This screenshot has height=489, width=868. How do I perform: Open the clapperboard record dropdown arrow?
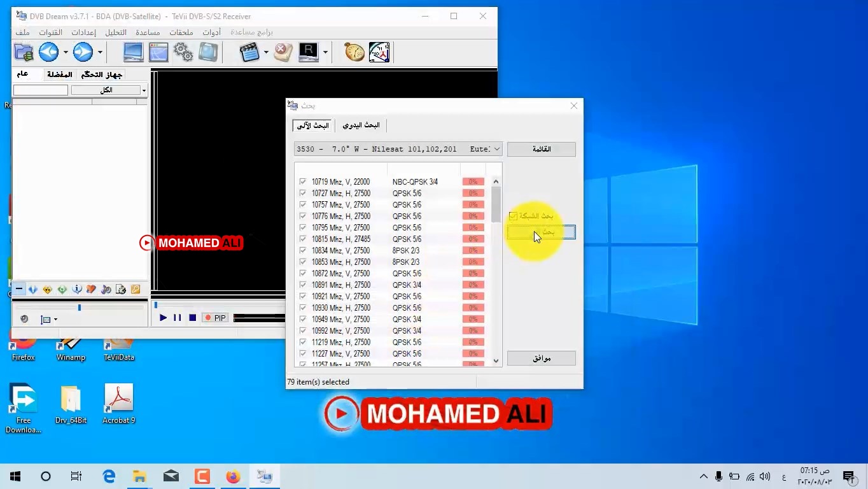pyautogui.click(x=266, y=52)
